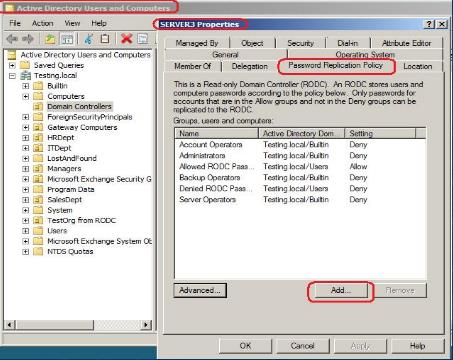Click the Active Directory Dom... column header
Viewport: 453px width, 360px height.
(x=302, y=133)
